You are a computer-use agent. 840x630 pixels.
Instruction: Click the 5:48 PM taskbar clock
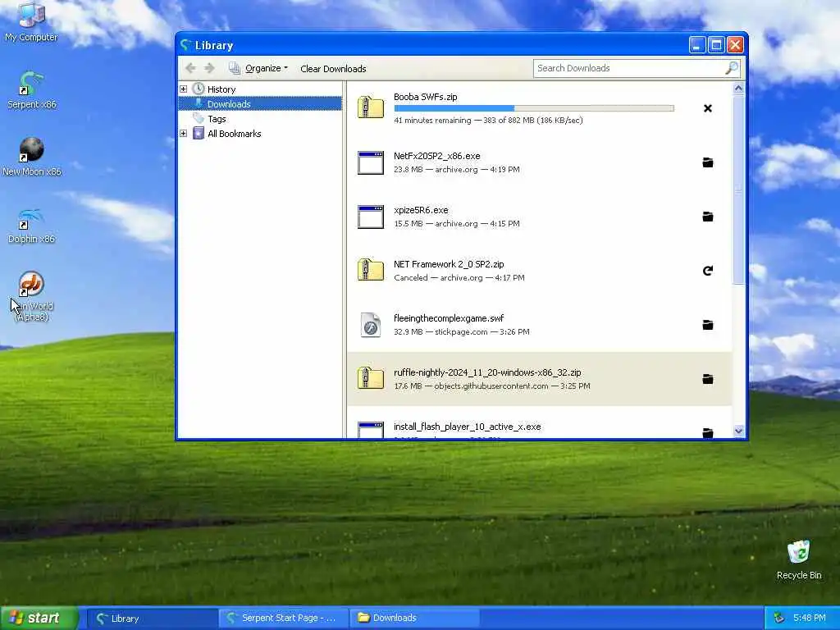[x=810, y=618]
